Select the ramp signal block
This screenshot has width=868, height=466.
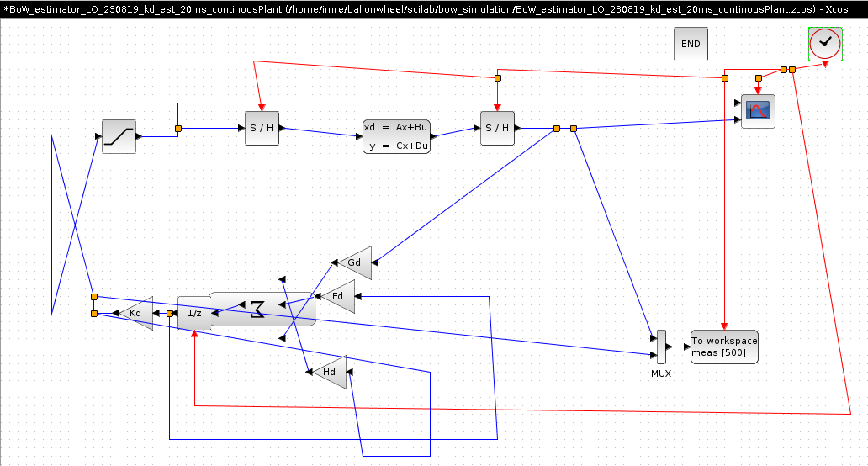click(119, 137)
